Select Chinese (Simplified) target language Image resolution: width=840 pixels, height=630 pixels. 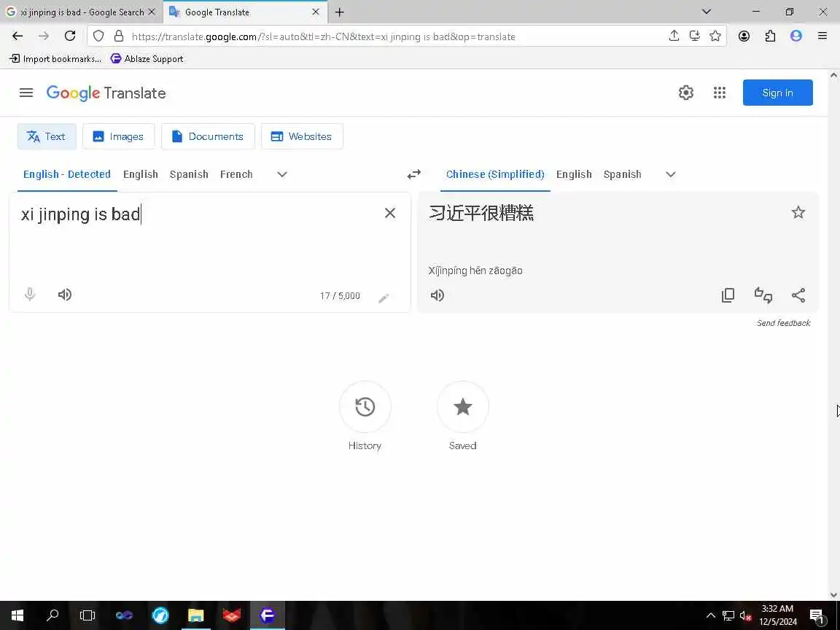495,174
